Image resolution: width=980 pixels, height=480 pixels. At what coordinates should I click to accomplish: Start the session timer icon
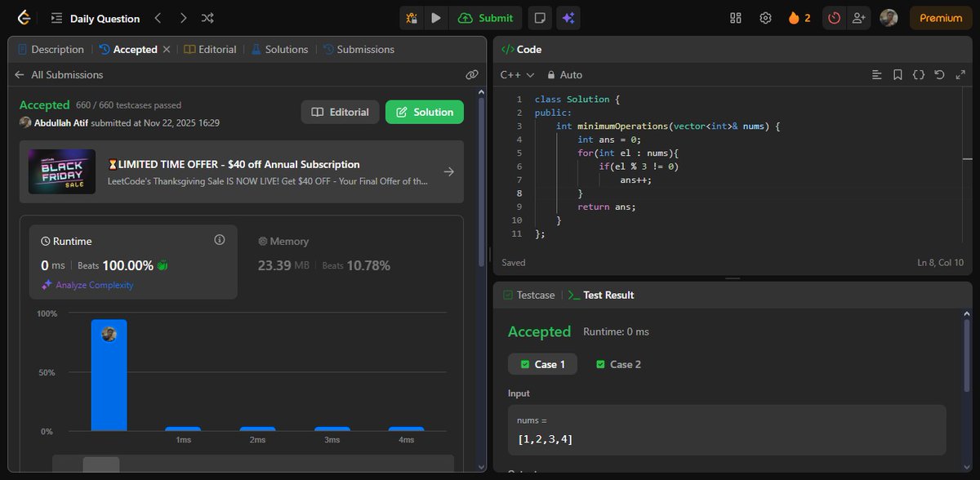834,18
